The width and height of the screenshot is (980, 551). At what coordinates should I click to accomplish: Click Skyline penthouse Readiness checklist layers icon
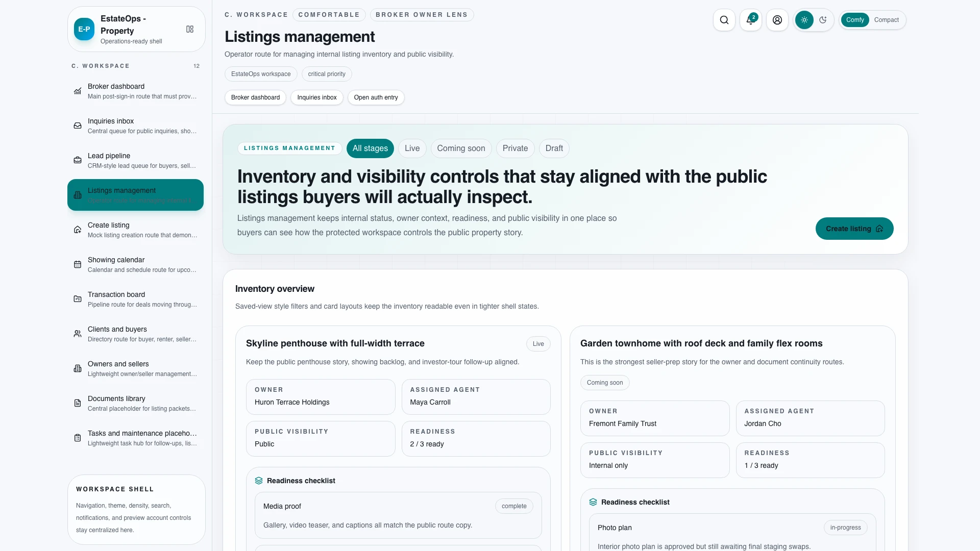259,481
